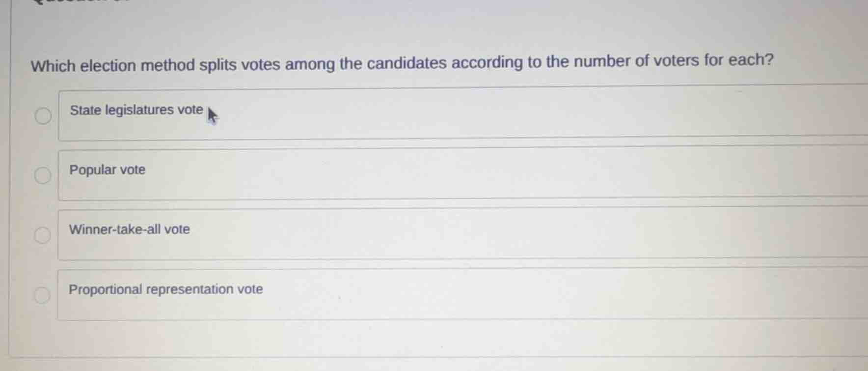The width and height of the screenshot is (868, 371).
Task: Select the Winner-take-all vote radio button
Action: (42, 234)
